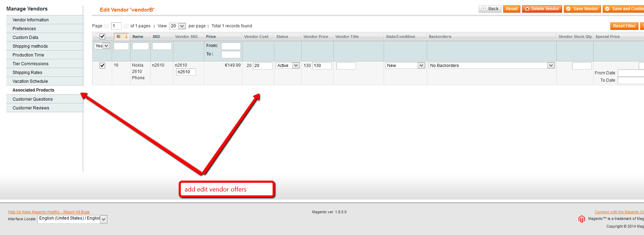Sort the grid by Vendor Cost column

(x=256, y=36)
